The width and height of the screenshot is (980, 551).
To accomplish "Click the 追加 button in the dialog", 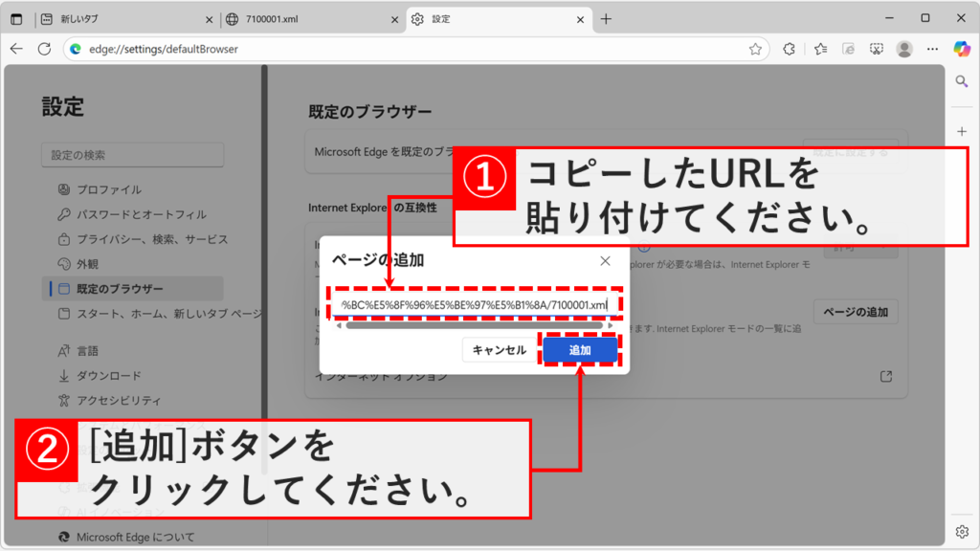I will 582,349.
